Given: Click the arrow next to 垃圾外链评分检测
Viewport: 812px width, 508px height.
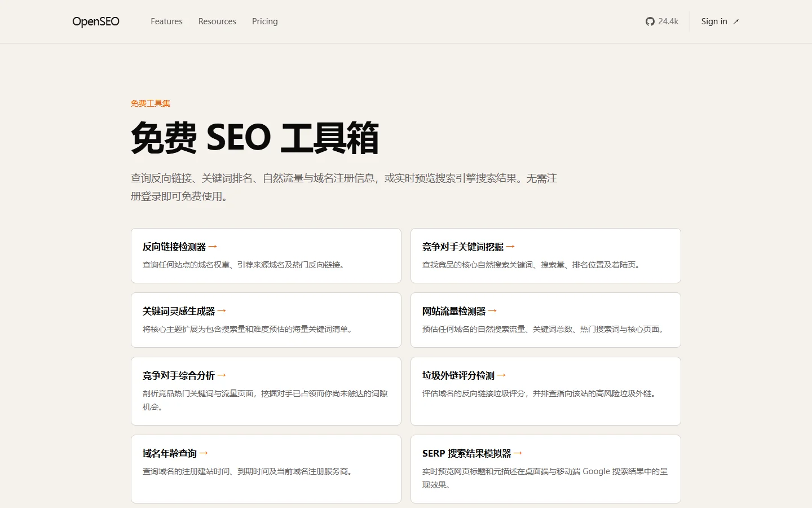Looking at the screenshot, I should (501, 375).
